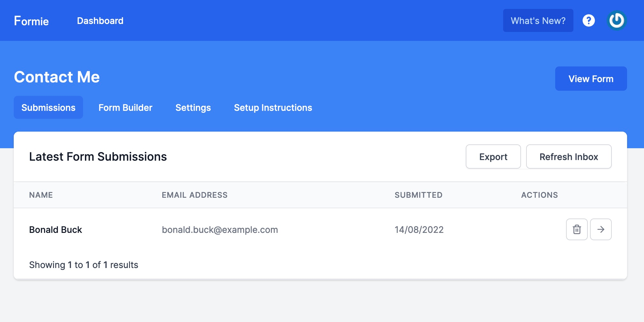Select email bonald.buck@example.com

pos(220,230)
